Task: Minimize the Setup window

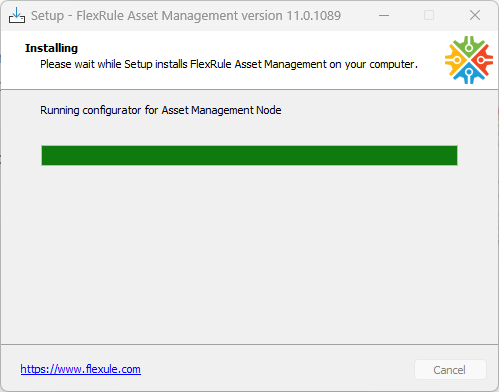Action: pyautogui.click(x=384, y=15)
